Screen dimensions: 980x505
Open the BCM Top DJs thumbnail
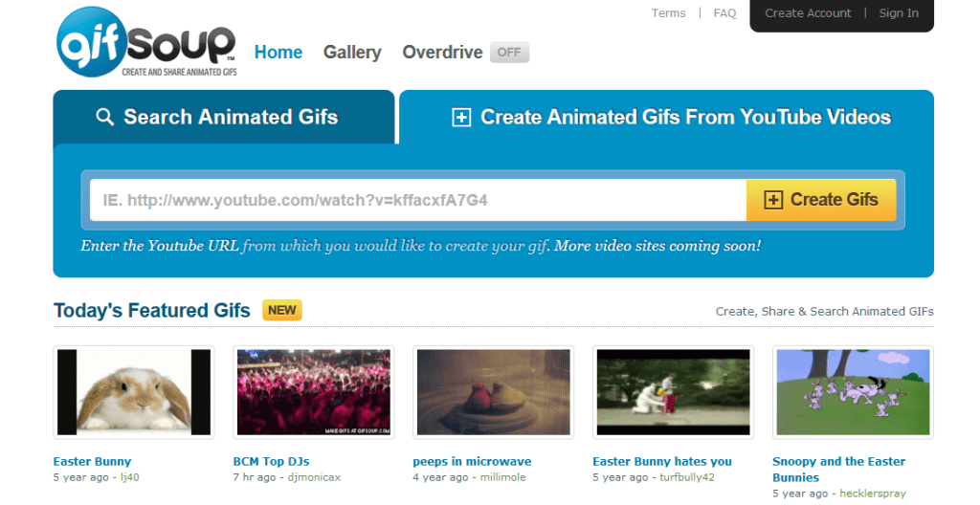click(x=314, y=392)
